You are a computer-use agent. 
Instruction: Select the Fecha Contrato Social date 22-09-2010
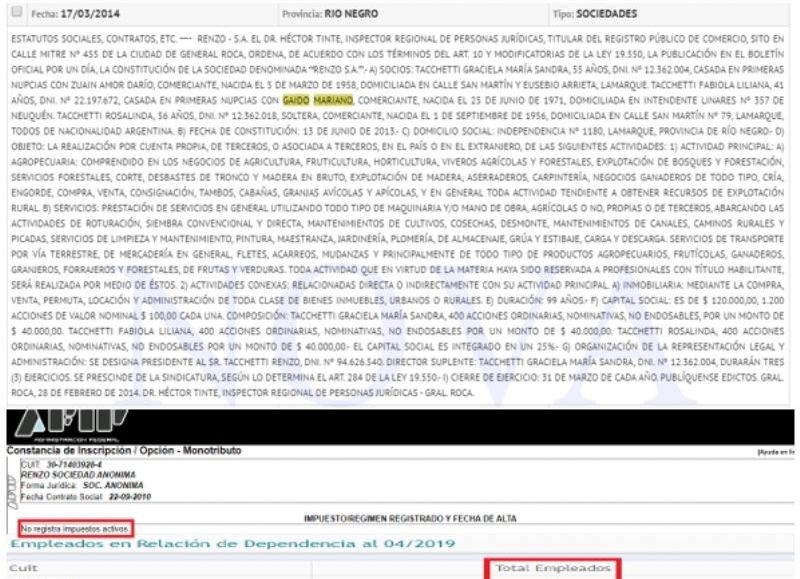(130, 496)
